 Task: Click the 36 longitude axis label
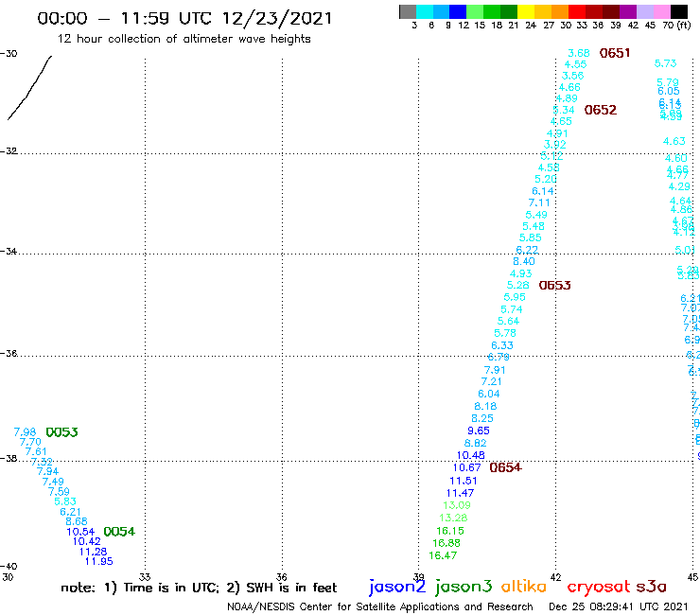pos(282,577)
